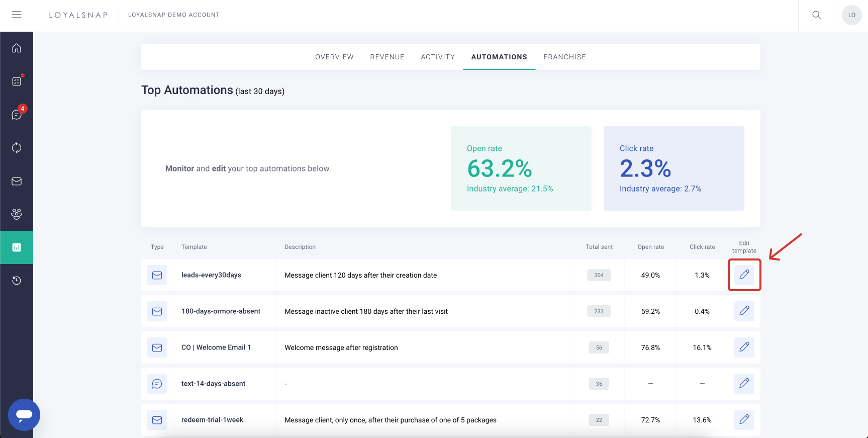Edit the leads-every30days template
Screen dimensions: 868x438
click(744, 275)
